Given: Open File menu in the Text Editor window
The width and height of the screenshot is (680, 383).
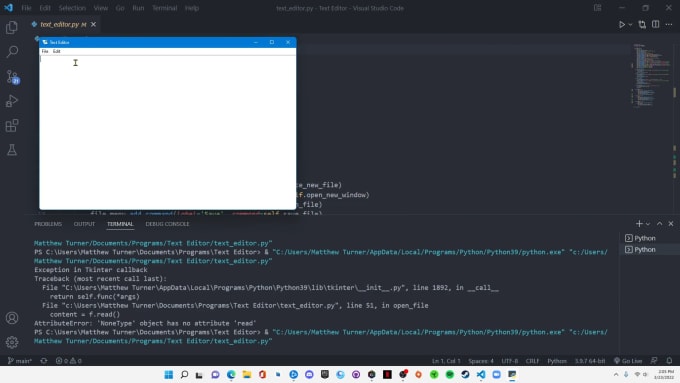Looking at the screenshot, I should (45, 51).
